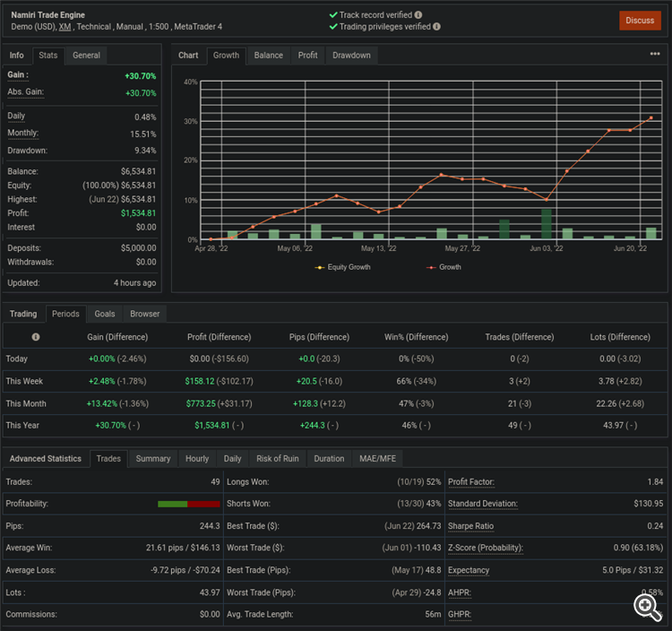Viewport: 672px width, 631px height.
Task: Select the Balance chart tab
Action: click(x=268, y=56)
